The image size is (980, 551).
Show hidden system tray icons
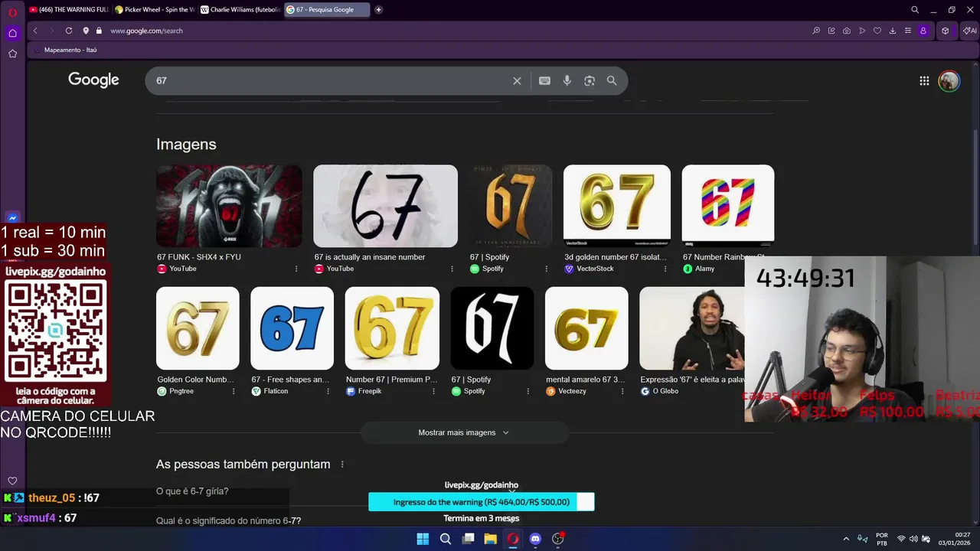846,539
